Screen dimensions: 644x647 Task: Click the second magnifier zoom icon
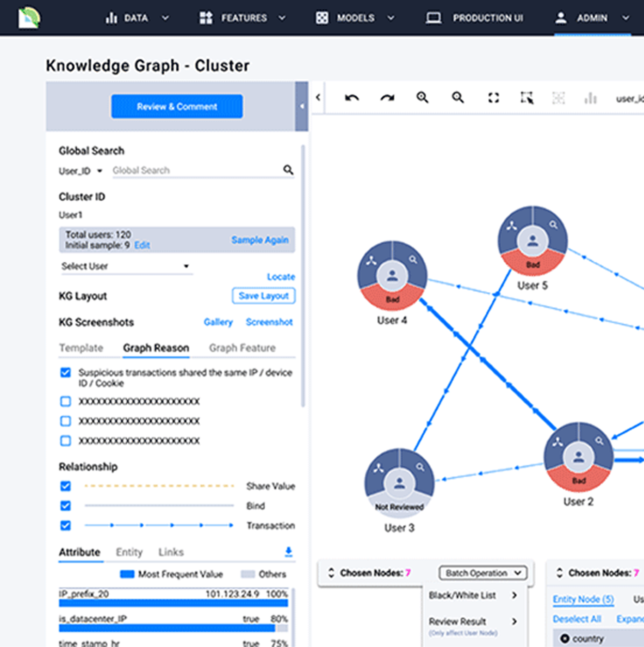coord(458,98)
